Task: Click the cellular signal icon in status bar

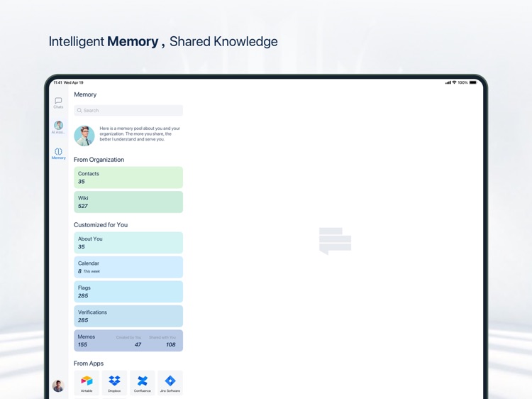Action: (x=448, y=82)
